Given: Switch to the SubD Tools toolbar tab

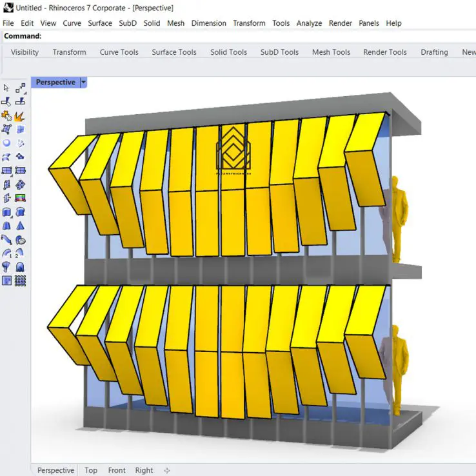Looking at the screenshot, I should click(279, 52).
